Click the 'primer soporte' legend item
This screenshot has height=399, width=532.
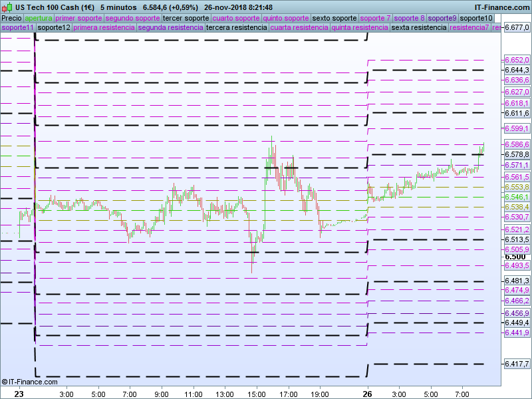point(78,18)
